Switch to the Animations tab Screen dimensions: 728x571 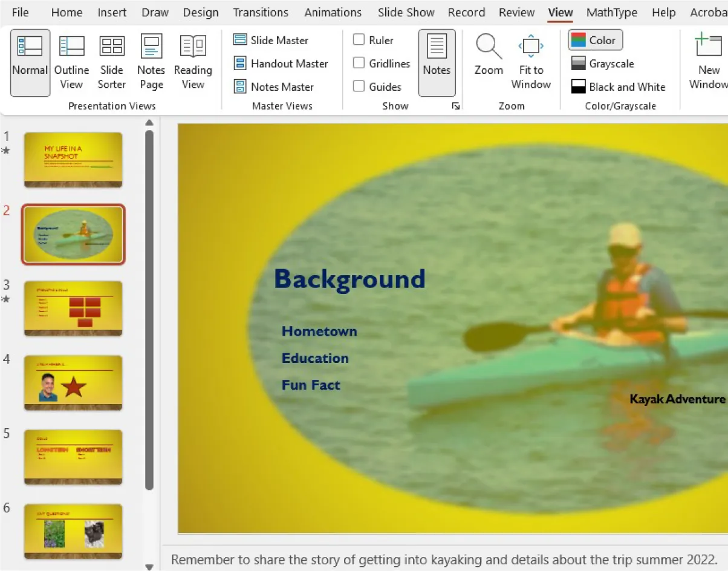click(333, 12)
